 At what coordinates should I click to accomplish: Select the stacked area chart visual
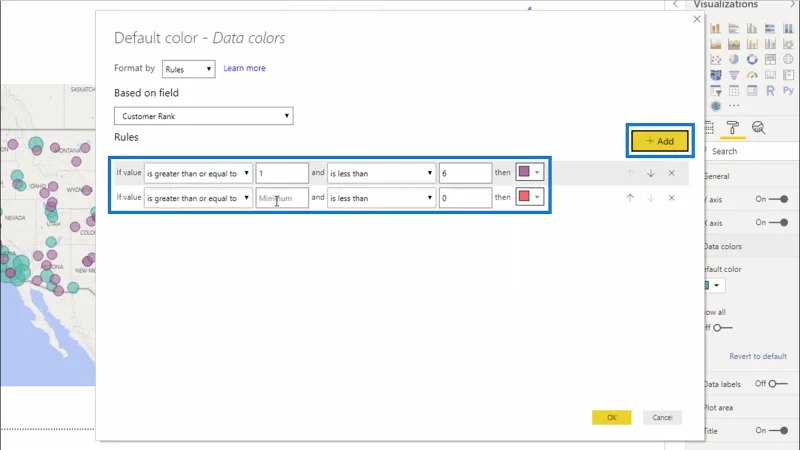[734, 44]
